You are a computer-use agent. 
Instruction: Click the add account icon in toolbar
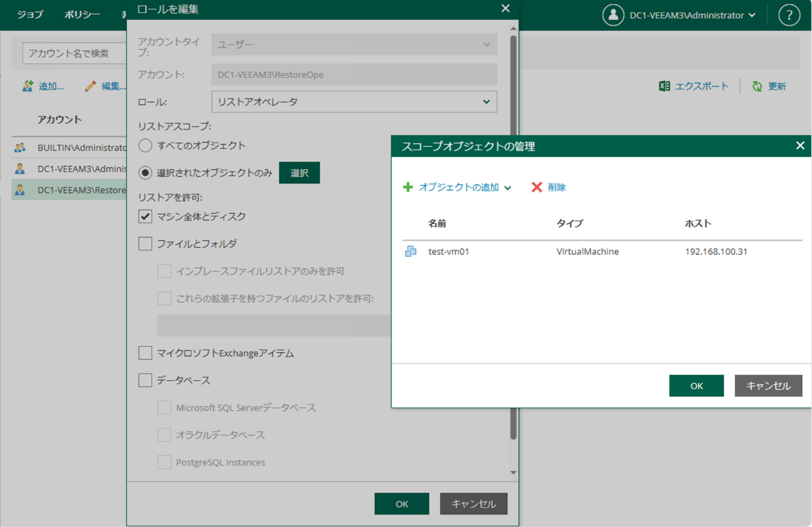tap(27, 86)
